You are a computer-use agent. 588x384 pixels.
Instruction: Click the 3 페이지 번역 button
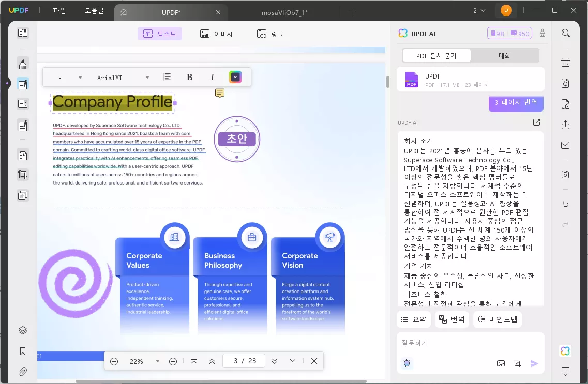(x=516, y=103)
